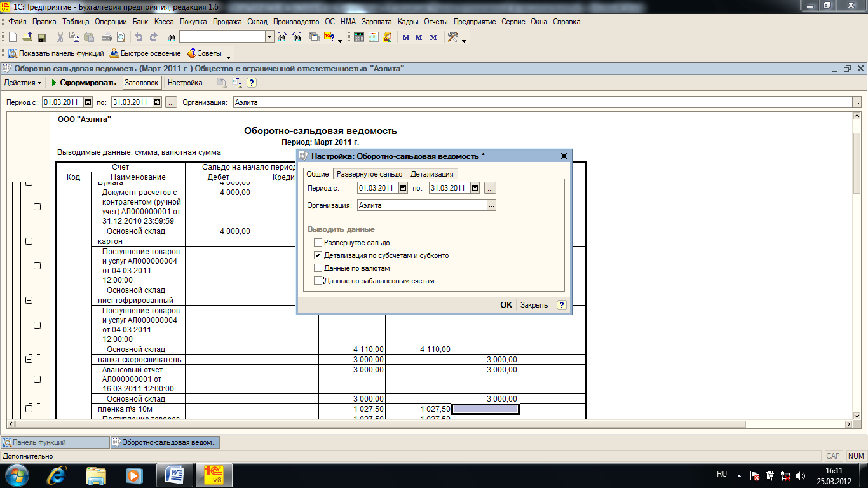Screen dimensions: 868x488
Task: Enable Данные по забалансовым счетам checkbox
Action: (318, 280)
